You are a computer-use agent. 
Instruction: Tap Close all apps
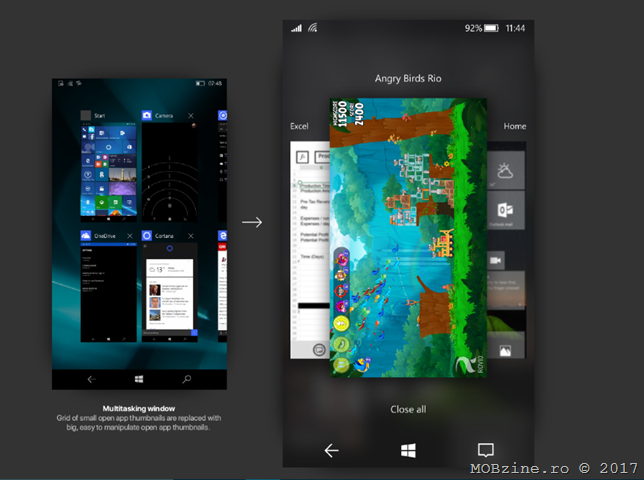(408, 409)
